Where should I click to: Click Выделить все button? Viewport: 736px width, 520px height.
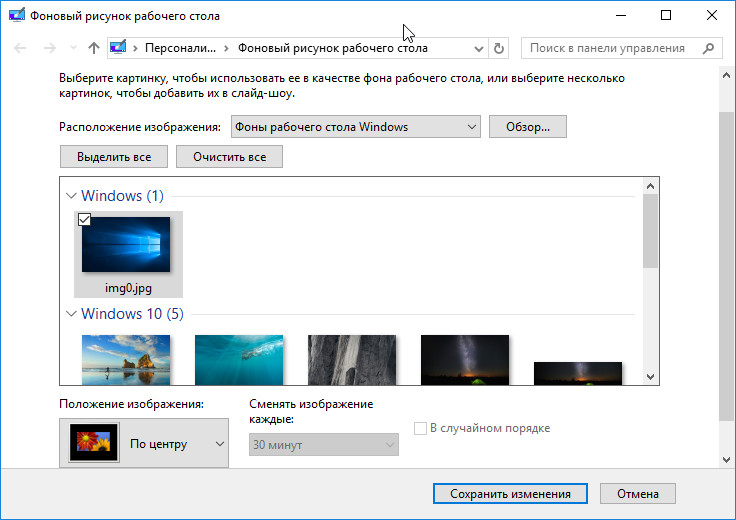[114, 157]
